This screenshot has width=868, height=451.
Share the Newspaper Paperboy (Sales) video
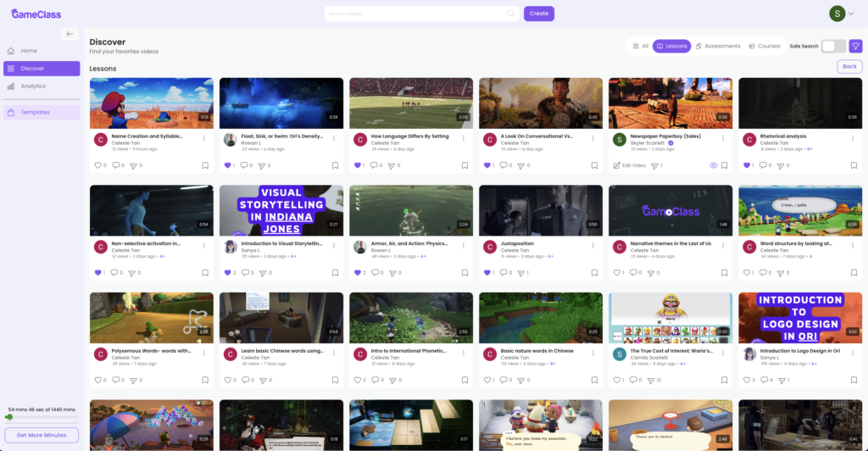[x=655, y=165]
